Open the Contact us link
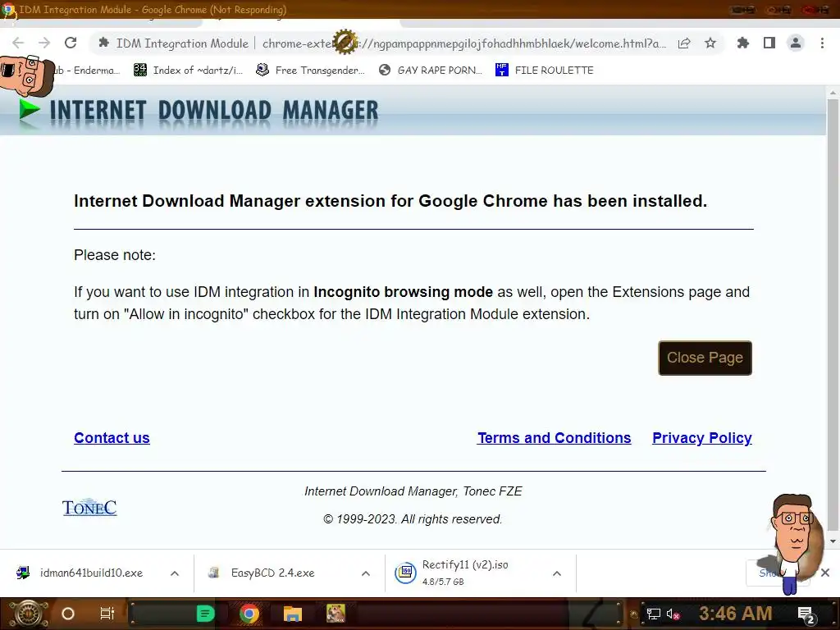This screenshot has height=630, width=840. pos(112,438)
